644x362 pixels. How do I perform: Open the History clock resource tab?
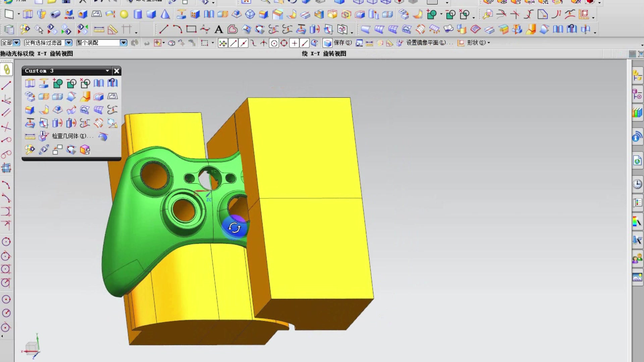pyautogui.click(x=637, y=184)
